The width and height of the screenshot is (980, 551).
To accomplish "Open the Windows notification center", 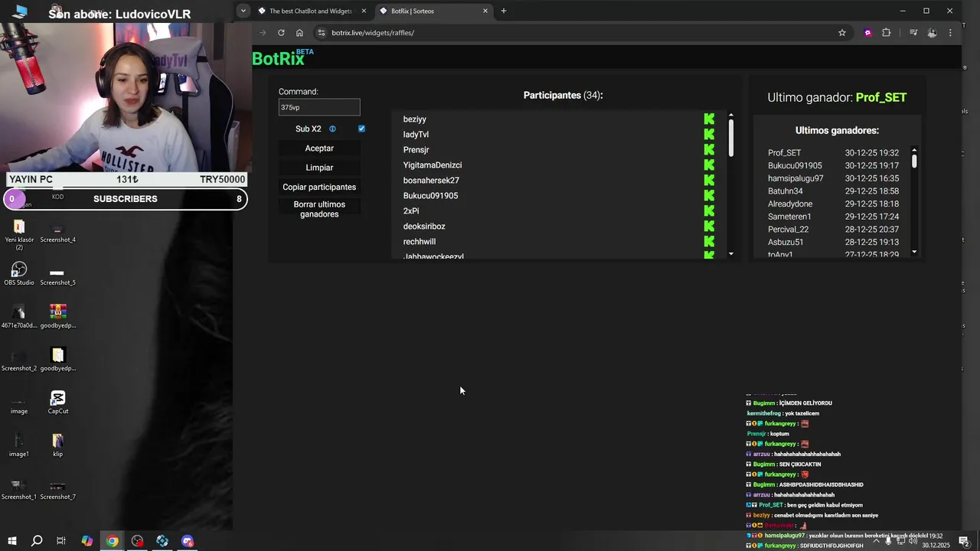I will click(x=964, y=541).
